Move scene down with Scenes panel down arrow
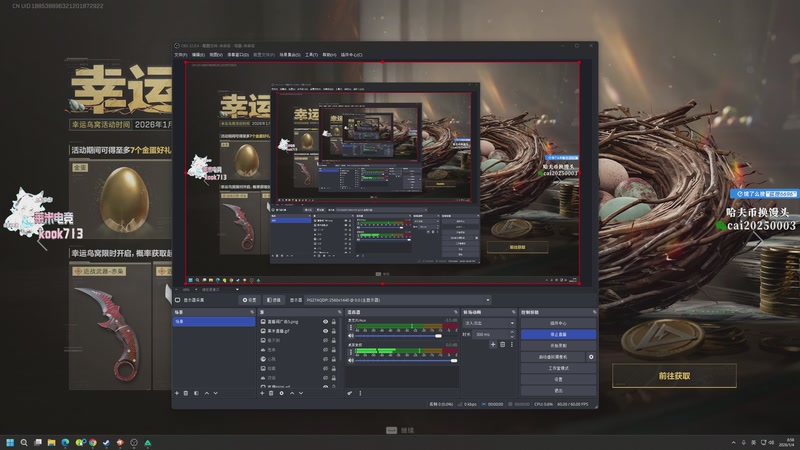 coord(216,393)
